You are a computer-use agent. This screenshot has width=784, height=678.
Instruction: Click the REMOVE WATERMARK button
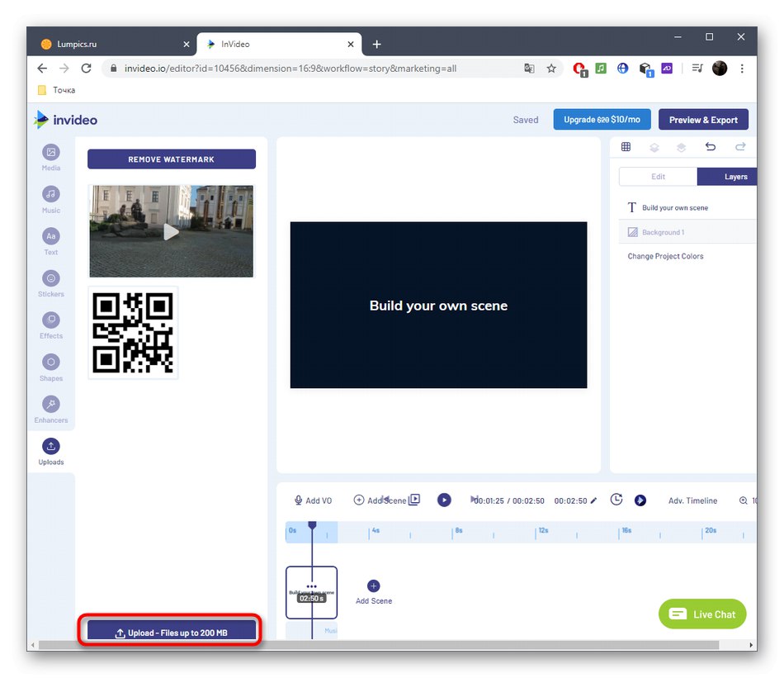[x=172, y=159]
